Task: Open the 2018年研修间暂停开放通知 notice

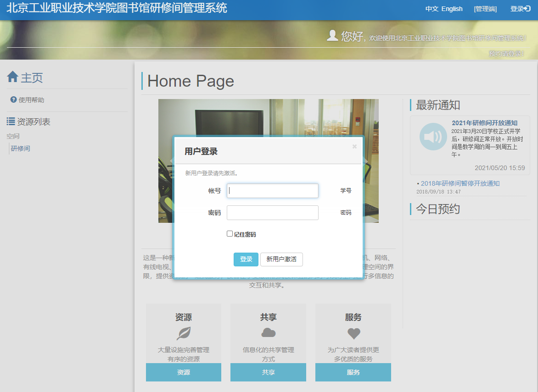Action: [x=460, y=183]
